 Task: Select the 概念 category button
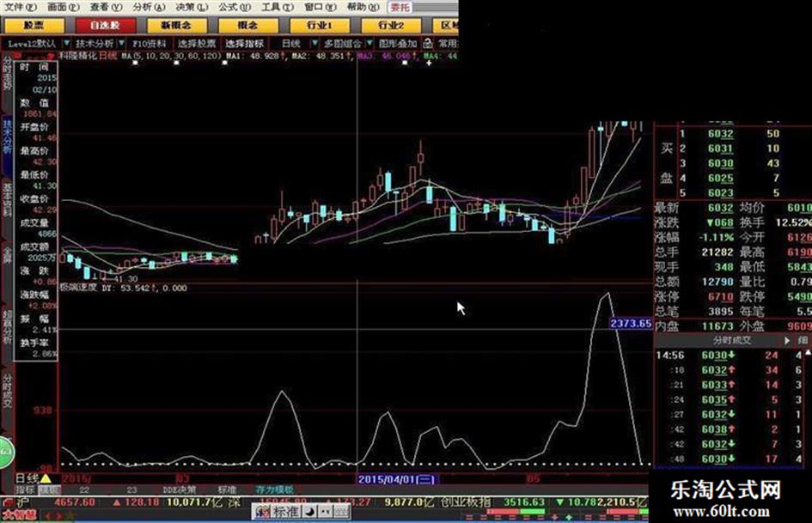pos(247,25)
